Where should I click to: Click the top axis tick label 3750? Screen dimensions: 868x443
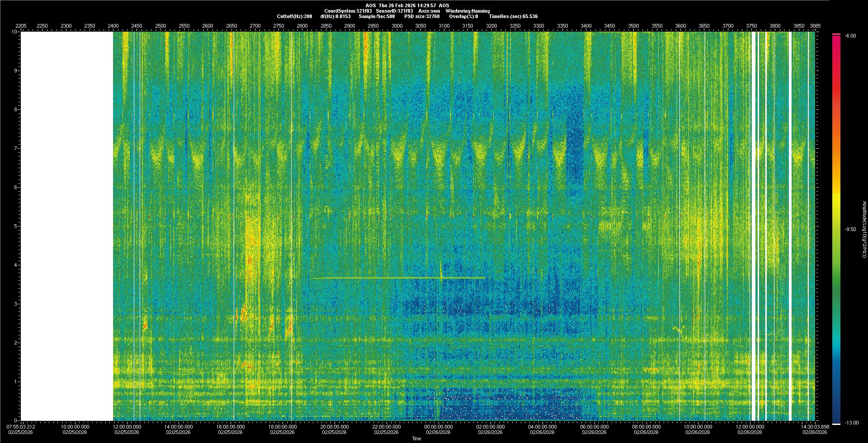[751, 26]
